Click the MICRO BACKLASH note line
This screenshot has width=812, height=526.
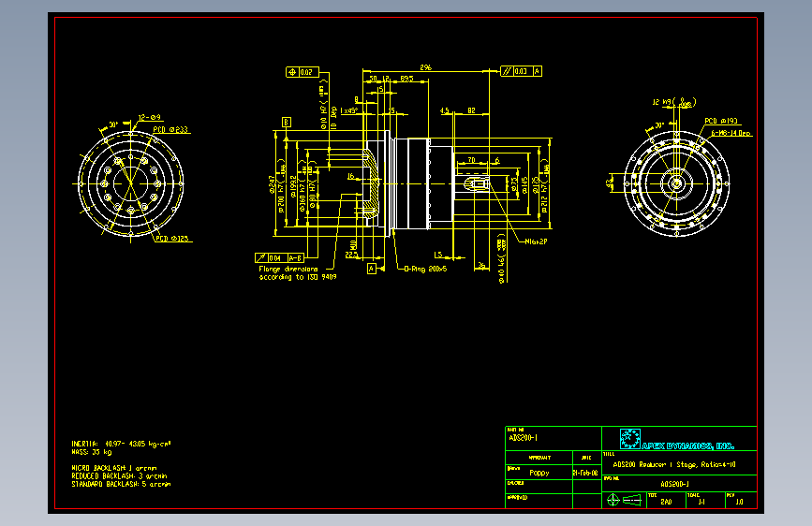click(x=114, y=468)
